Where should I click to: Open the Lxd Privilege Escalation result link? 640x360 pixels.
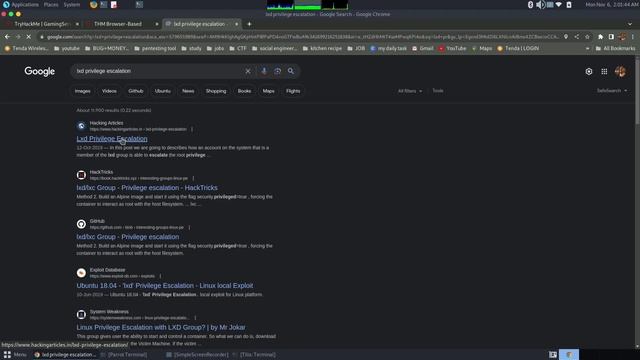click(x=112, y=139)
